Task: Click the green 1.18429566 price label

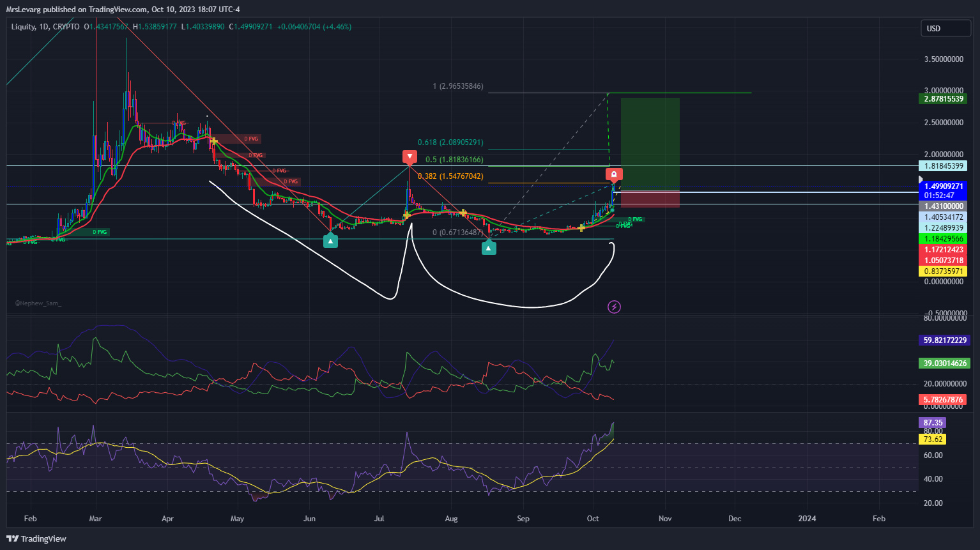Action: (943, 239)
